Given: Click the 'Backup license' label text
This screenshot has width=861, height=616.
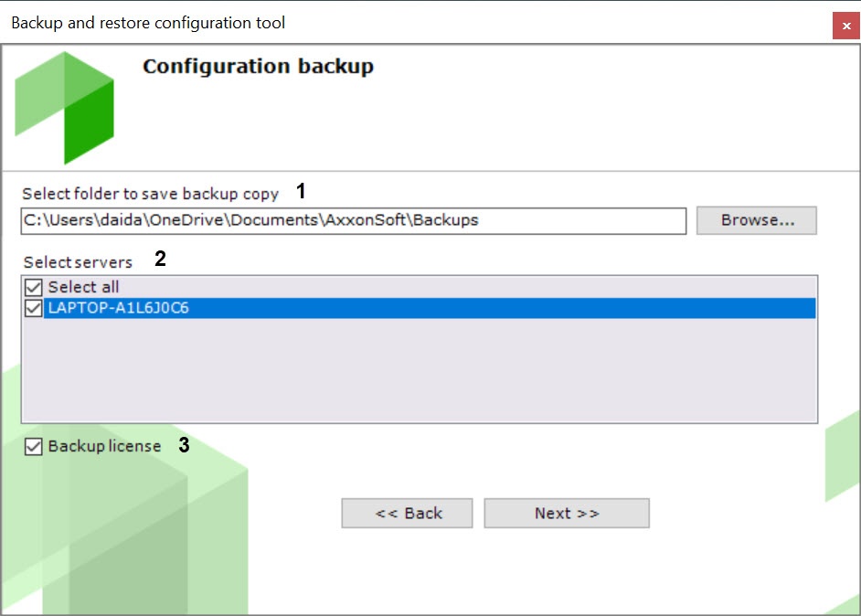Looking at the screenshot, I should [x=104, y=446].
